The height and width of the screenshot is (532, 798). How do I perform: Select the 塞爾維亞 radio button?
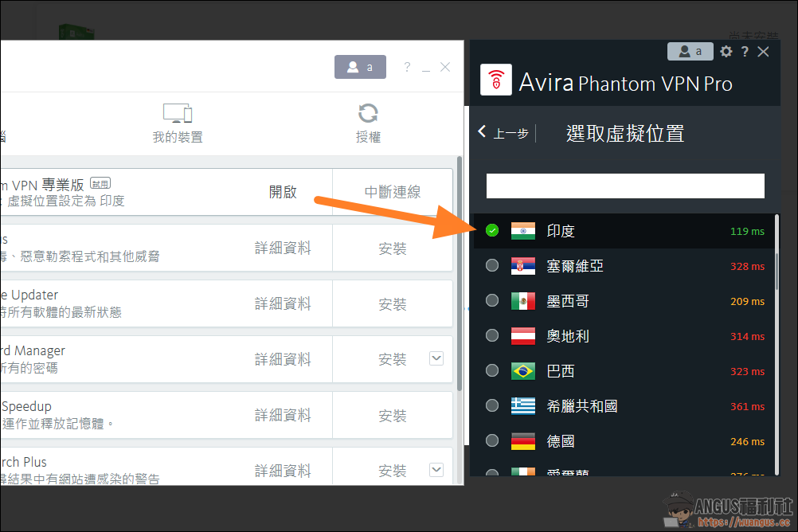point(492,266)
